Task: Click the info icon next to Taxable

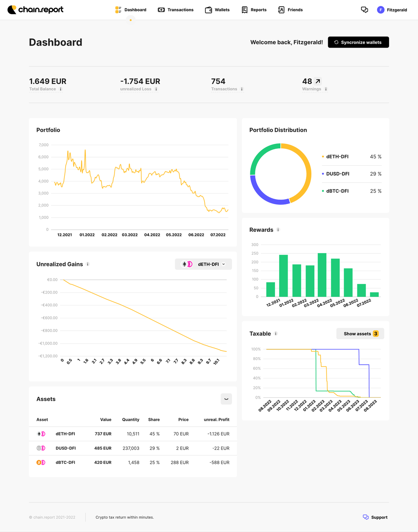Action: 275,334
